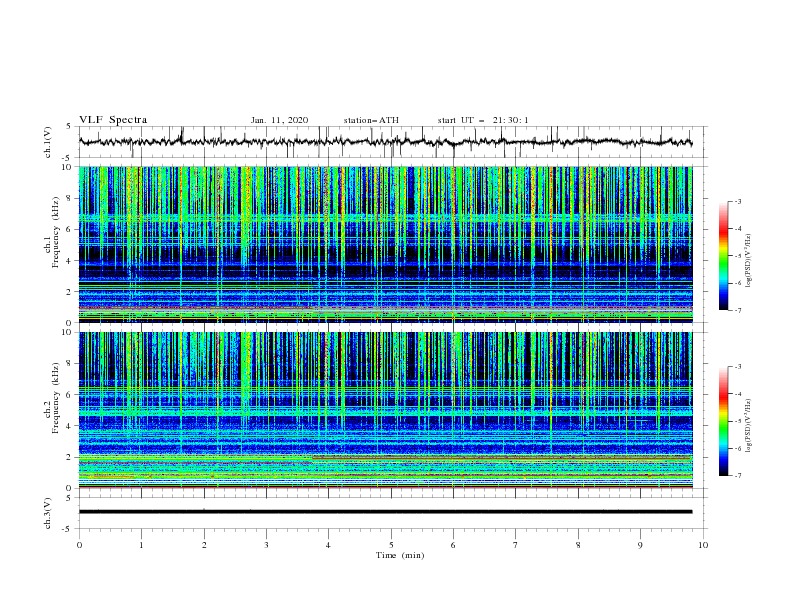Click the "-3" label on ch.2 color bar

coord(737,367)
